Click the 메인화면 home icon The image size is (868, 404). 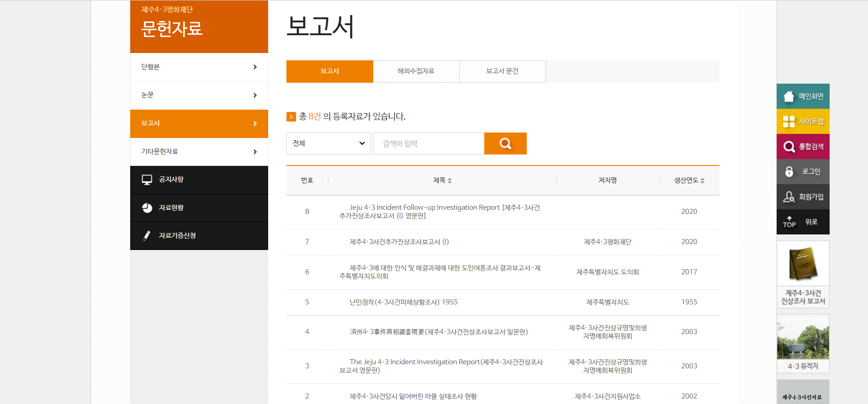point(789,96)
